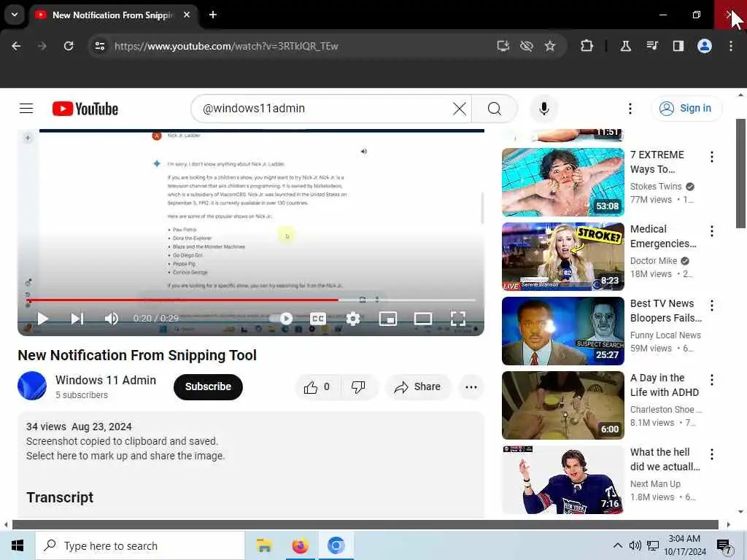The width and height of the screenshot is (747, 560).
Task: Clear the search box with the X
Action: tap(460, 109)
